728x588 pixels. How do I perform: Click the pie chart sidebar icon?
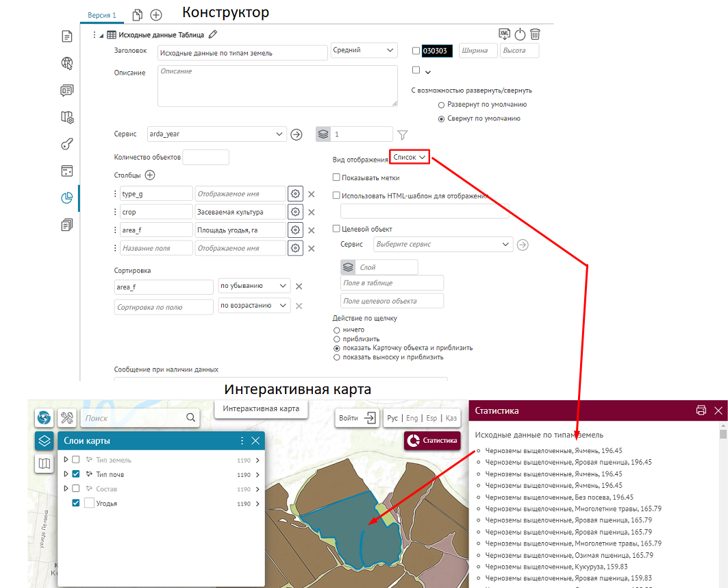pos(66,198)
